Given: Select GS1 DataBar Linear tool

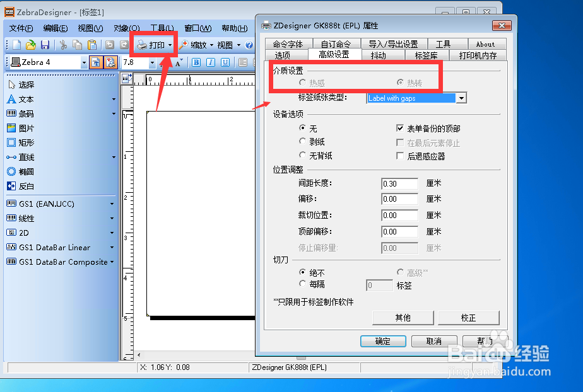Looking at the screenshot, I should point(49,247).
